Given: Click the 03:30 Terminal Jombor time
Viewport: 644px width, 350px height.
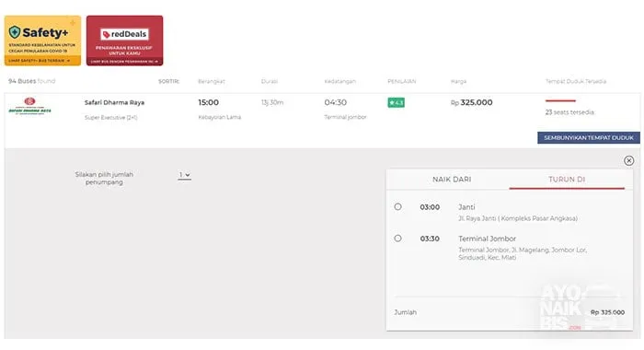Looking at the screenshot, I should click(430, 239).
